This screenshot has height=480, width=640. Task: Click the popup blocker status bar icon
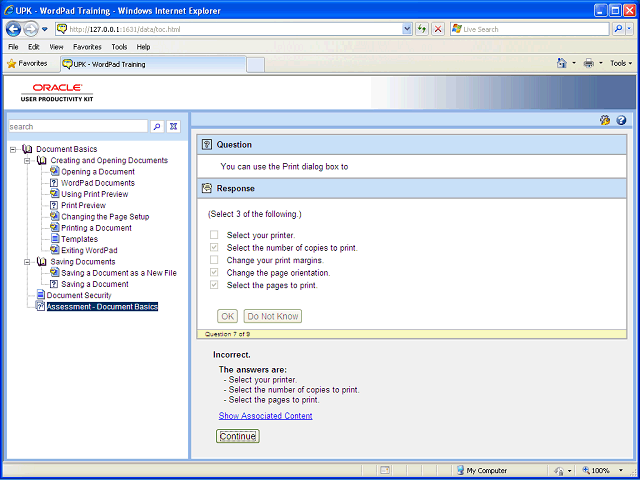385,471
